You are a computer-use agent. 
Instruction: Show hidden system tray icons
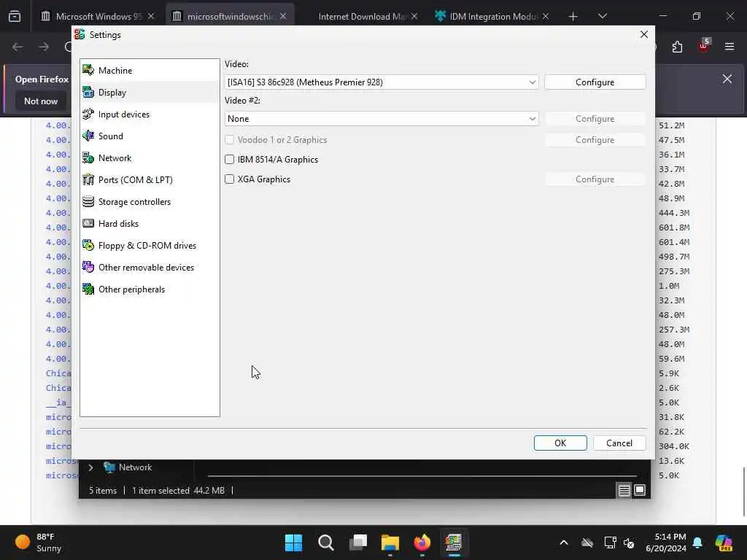(564, 542)
